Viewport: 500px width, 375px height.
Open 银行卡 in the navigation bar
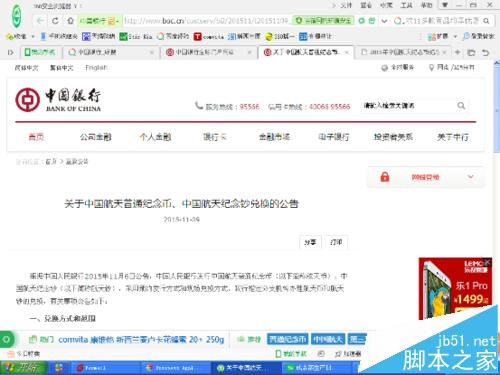point(215,137)
